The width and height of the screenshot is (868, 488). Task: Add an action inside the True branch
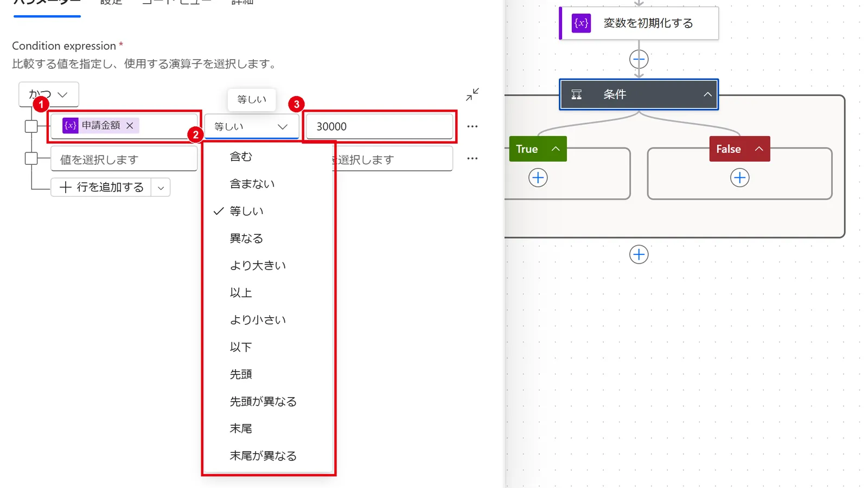coord(538,177)
